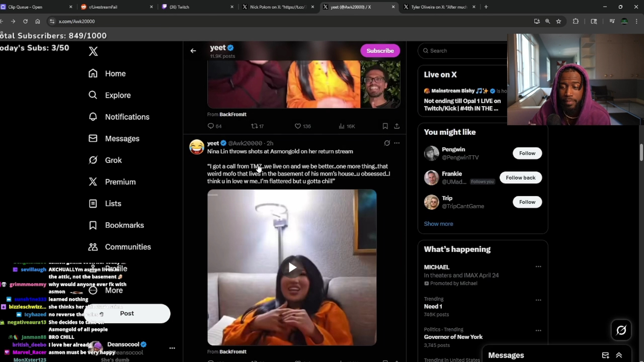This screenshot has height=362, width=644.
Task: Open the more options menu on yeet's tweet
Action: (397, 143)
